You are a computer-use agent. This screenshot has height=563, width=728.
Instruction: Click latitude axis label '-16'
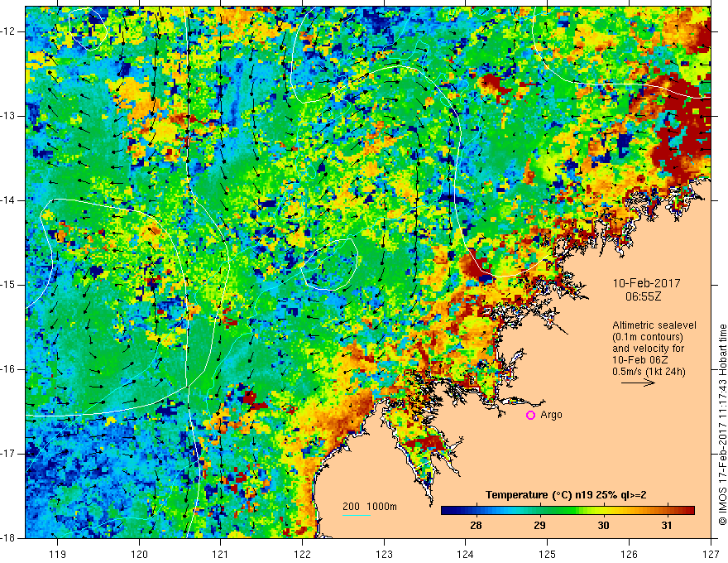coord(8,369)
